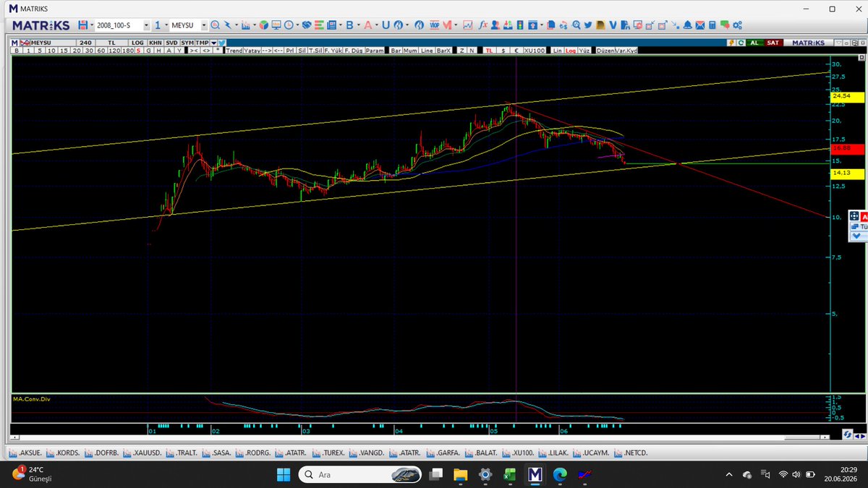Click the save floppy disk icon
Image resolution: width=868 pixels, height=488 pixels.
(83, 25)
